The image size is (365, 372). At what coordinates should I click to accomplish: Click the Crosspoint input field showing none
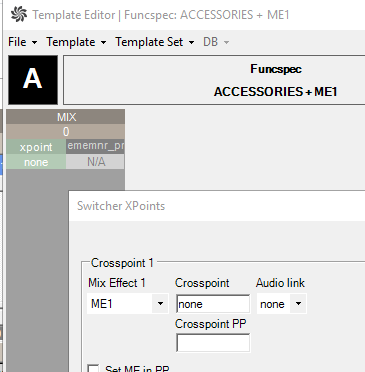[x=213, y=304]
